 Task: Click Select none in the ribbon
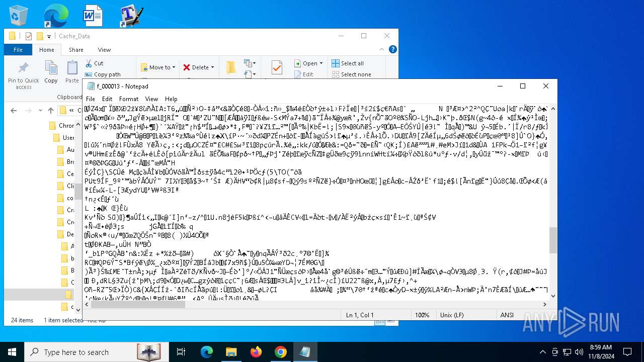(x=351, y=74)
